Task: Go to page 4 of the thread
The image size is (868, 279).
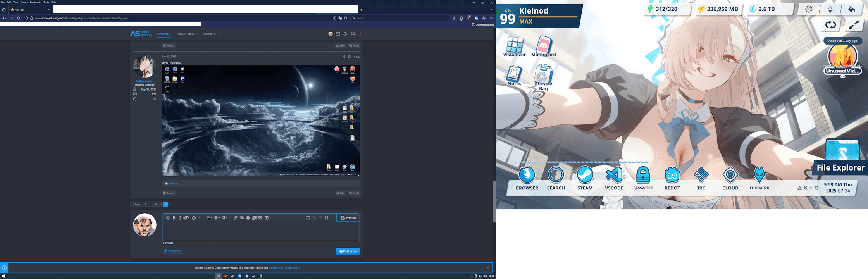Action: click(156, 204)
